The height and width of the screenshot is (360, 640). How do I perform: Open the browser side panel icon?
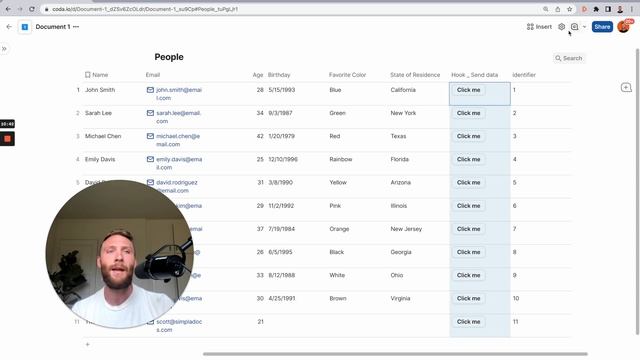click(x=608, y=9)
